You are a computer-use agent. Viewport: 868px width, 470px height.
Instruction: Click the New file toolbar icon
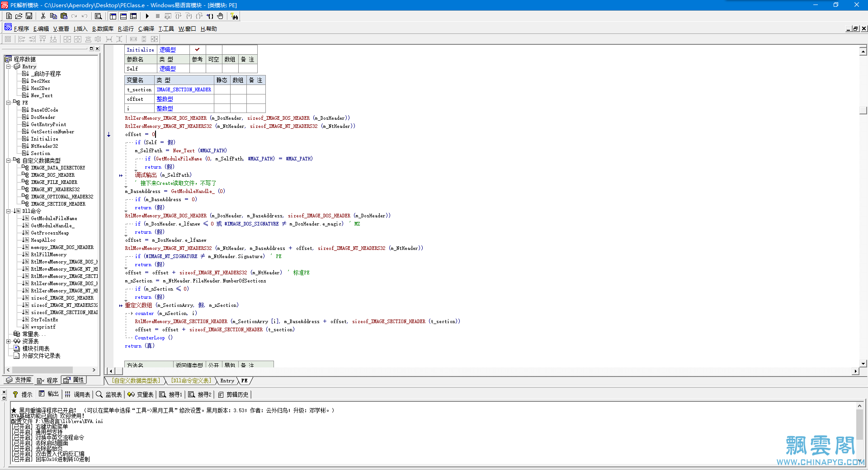[9, 16]
